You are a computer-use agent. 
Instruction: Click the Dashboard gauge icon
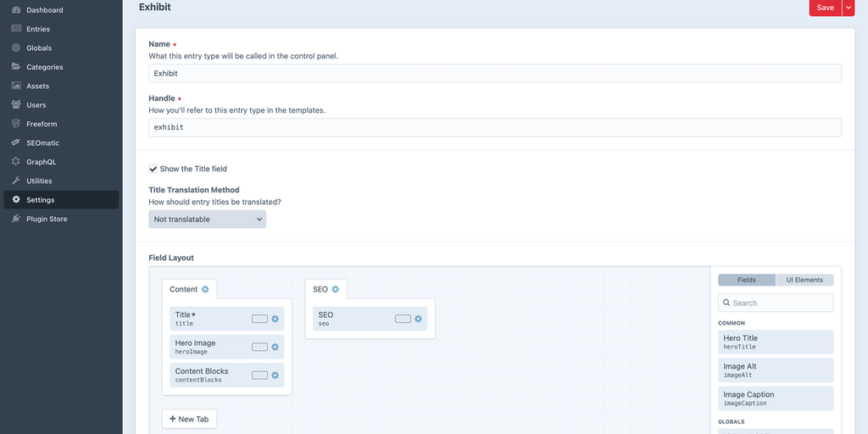(x=16, y=10)
